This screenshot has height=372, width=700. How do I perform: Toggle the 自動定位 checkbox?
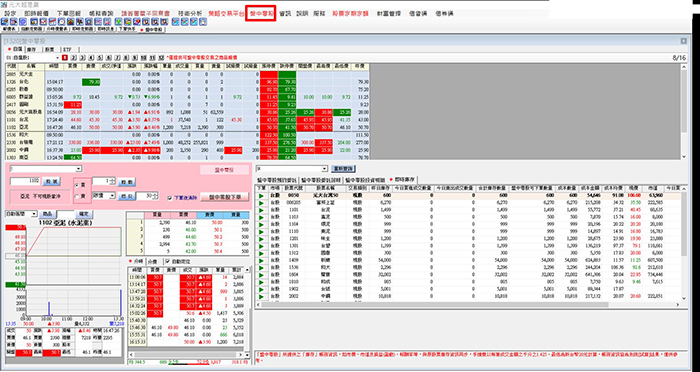pyautogui.click(x=167, y=261)
